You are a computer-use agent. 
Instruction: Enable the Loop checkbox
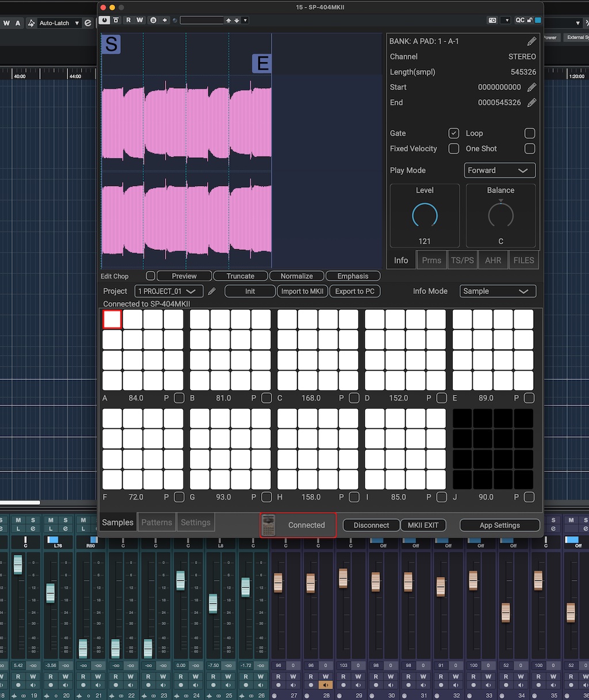(x=530, y=133)
